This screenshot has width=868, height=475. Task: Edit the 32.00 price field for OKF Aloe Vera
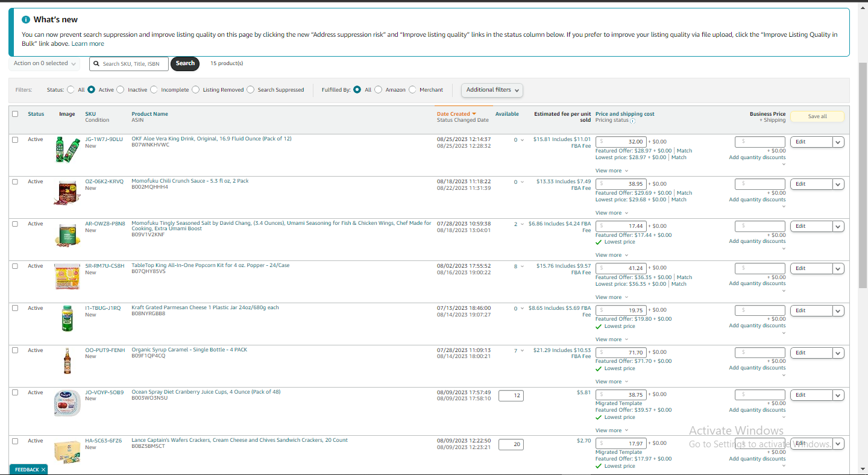point(621,142)
